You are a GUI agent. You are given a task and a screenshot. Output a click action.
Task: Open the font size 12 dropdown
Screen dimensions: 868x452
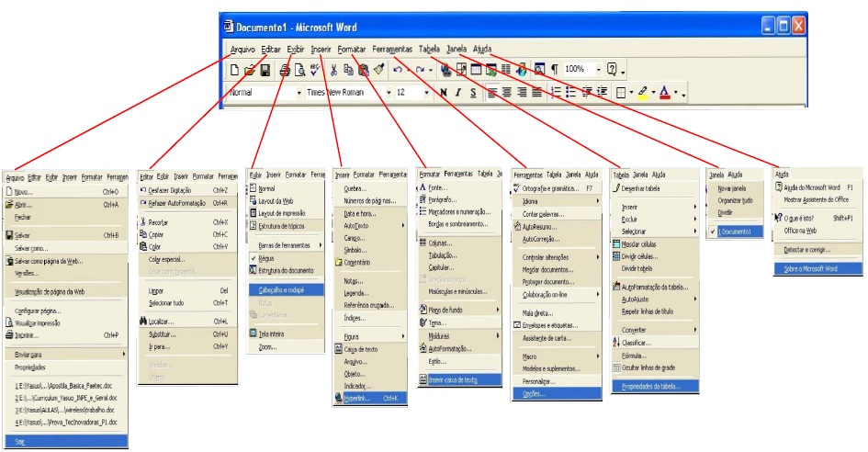coord(426,93)
